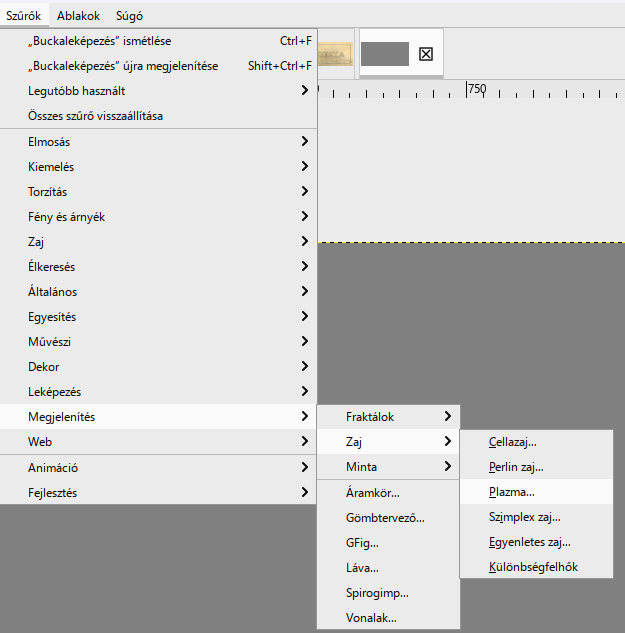Screen dimensions: 625x633
Task: Choose the Vonalak... filter
Action: click(x=388, y=618)
